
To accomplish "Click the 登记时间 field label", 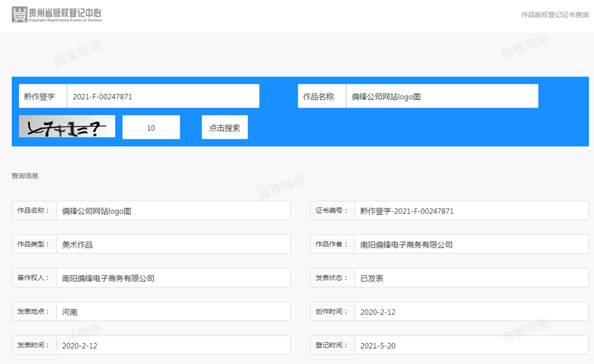I will [x=332, y=346].
